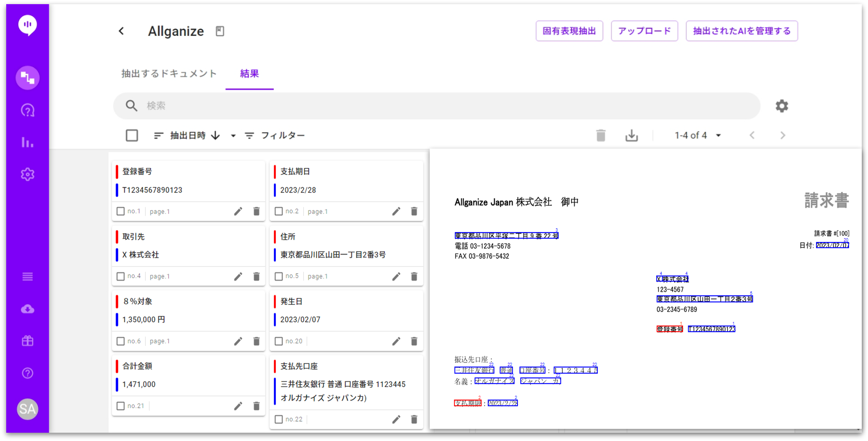The height and width of the screenshot is (441, 868).
Task: Expand the 1-4 of 4 pagination dropdown
Action: [x=718, y=136]
